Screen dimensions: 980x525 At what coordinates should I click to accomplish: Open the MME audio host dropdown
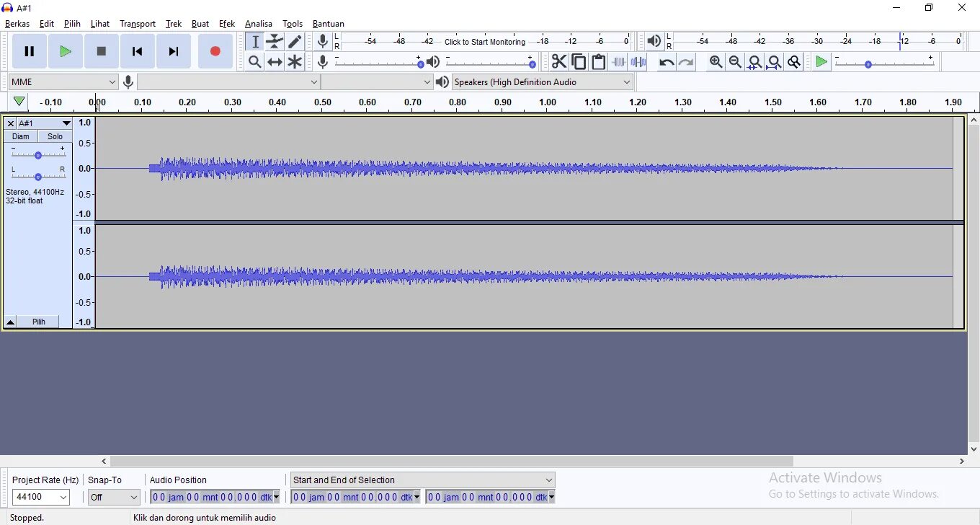point(63,82)
